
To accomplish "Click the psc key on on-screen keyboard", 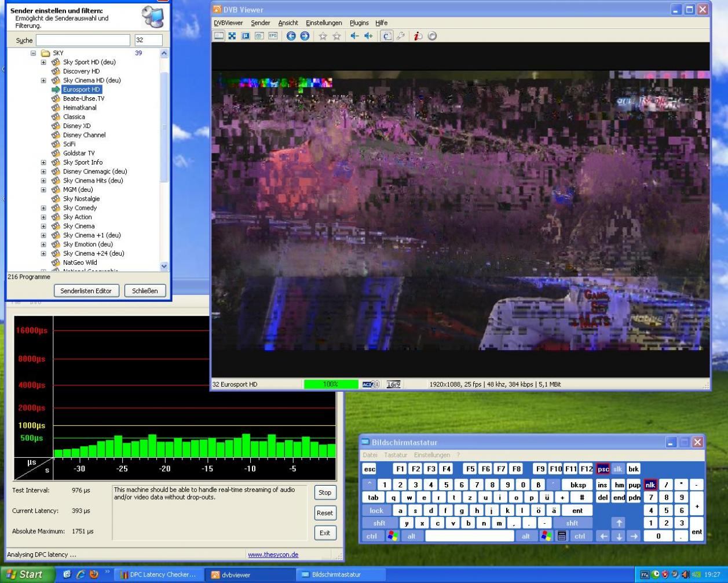I will pos(603,469).
